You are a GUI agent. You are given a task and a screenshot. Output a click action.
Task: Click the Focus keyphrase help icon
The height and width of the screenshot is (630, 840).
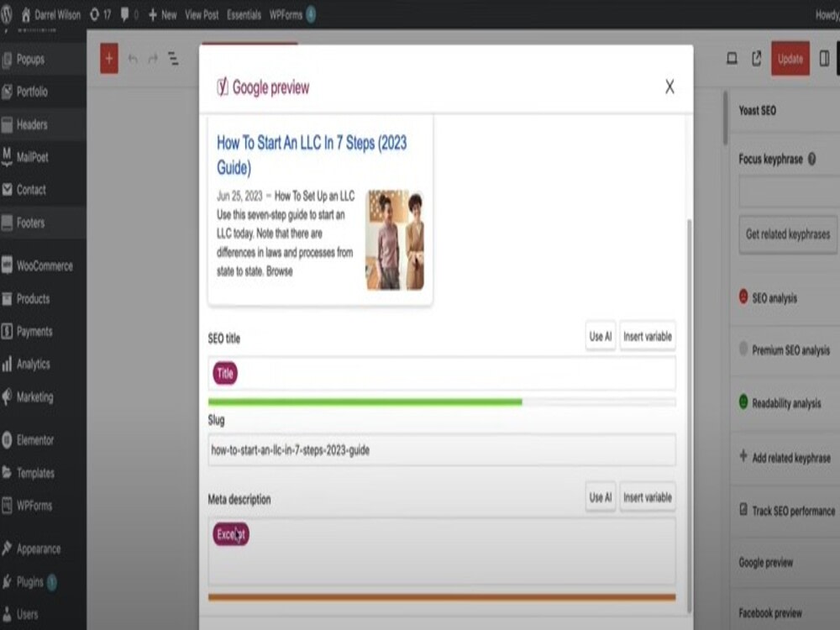pyautogui.click(x=811, y=159)
